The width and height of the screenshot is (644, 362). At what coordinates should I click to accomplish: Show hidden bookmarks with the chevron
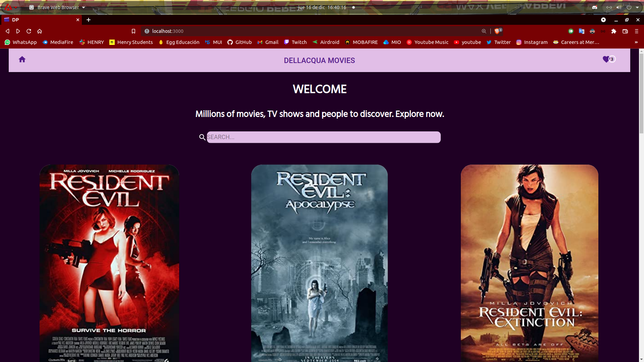coord(636,42)
